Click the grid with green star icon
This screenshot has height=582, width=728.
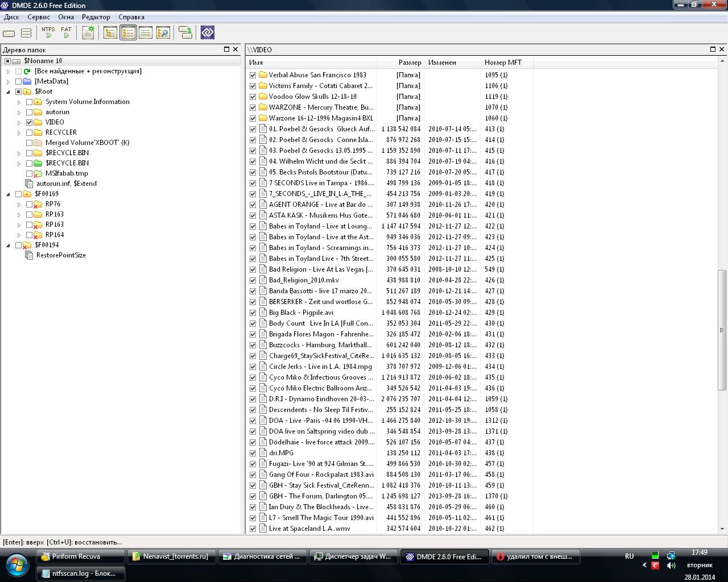tap(88, 33)
